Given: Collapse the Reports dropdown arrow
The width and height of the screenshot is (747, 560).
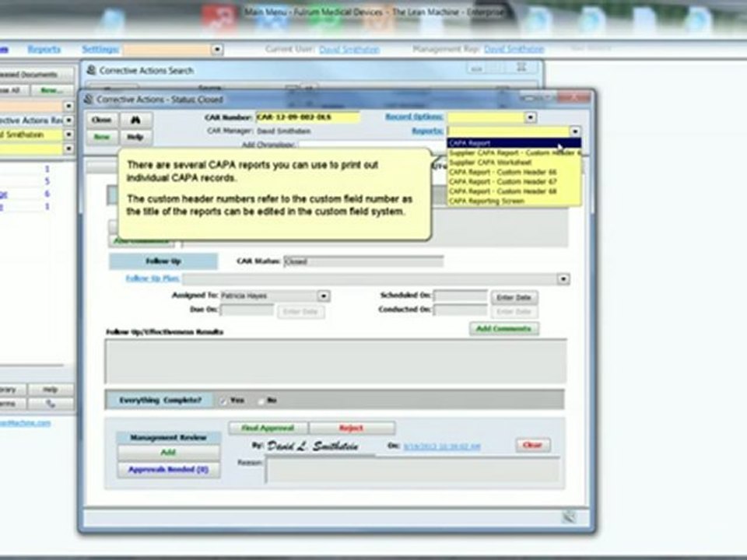Looking at the screenshot, I should (576, 131).
